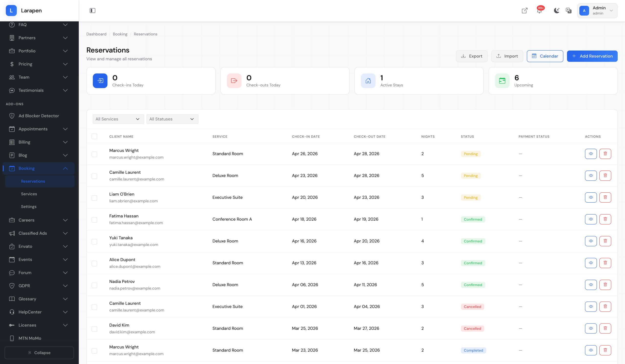Open the notifications bell icon
Image resolution: width=625 pixels, height=364 pixels.
539,11
